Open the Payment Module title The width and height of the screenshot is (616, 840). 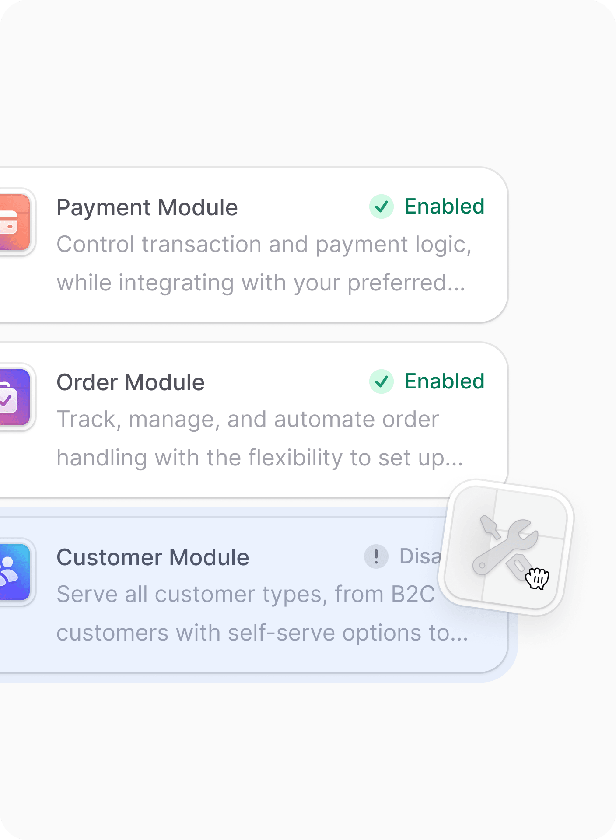coord(147,207)
